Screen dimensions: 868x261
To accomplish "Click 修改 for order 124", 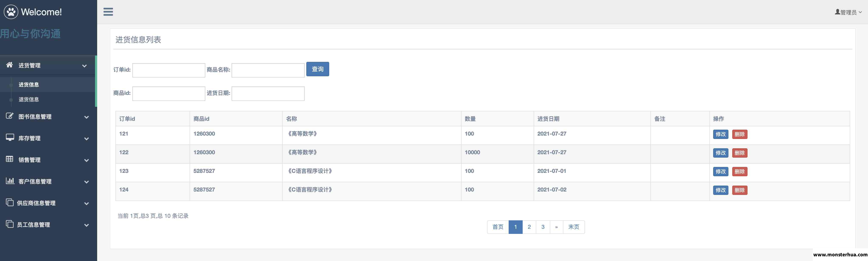I will coord(720,190).
